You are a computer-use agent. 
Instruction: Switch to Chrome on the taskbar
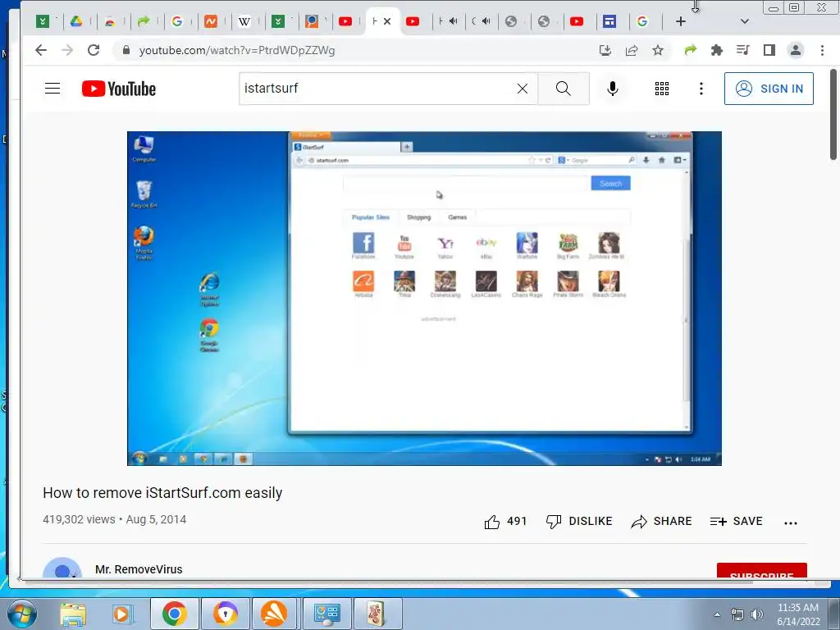click(x=175, y=614)
